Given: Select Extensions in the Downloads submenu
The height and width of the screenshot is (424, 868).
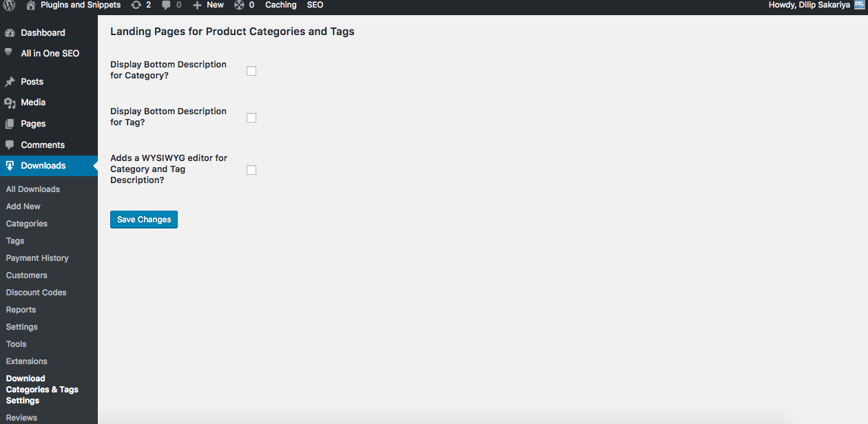Looking at the screenshot, I should [26, 361].
